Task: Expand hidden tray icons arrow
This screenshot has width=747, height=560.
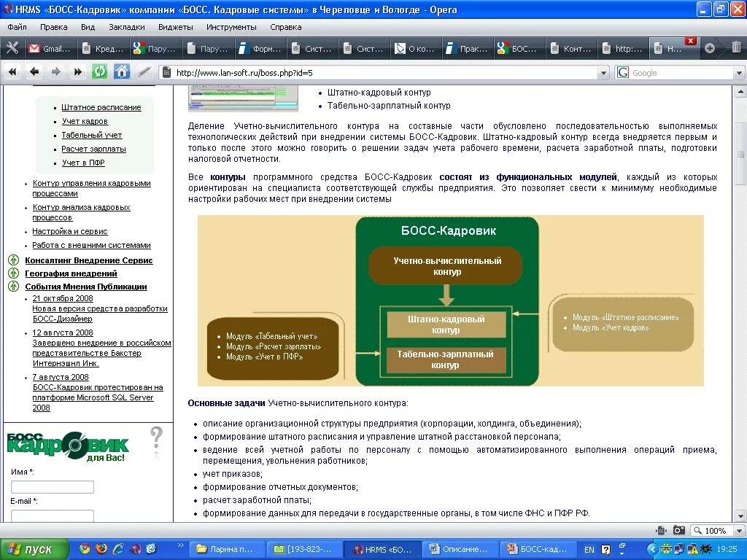Action: (x=652, y=550)
